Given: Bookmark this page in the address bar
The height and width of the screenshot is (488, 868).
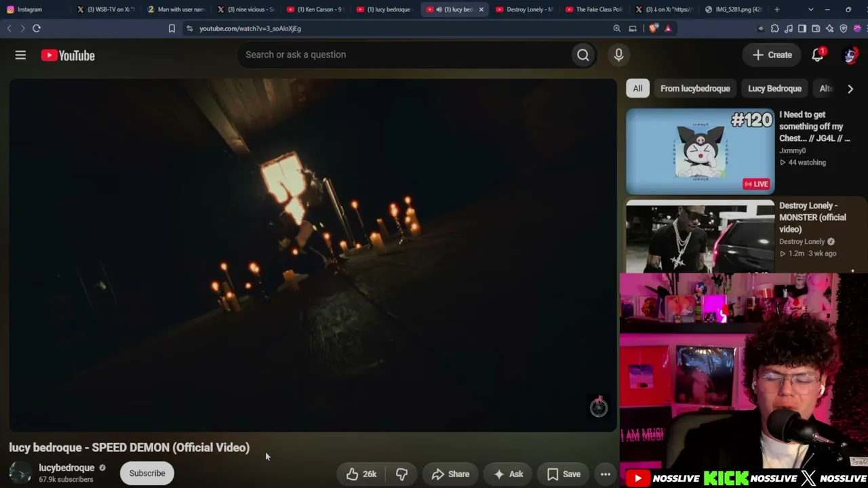Looking at the screenshot, I should pos(172,28).
